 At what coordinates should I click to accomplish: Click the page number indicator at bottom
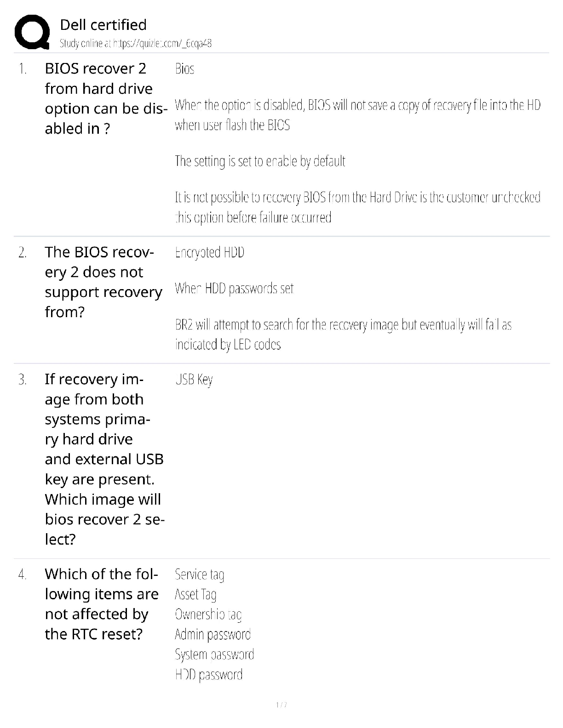coord(281,705)
